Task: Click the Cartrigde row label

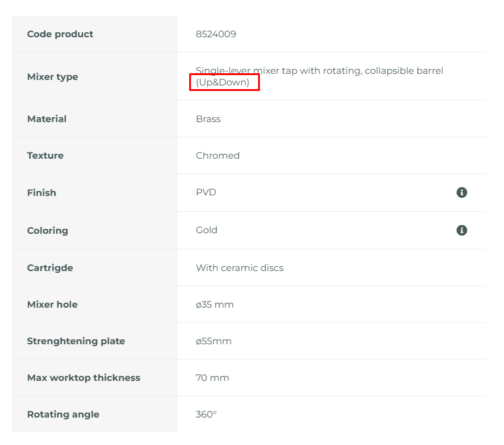Action: 50,268
